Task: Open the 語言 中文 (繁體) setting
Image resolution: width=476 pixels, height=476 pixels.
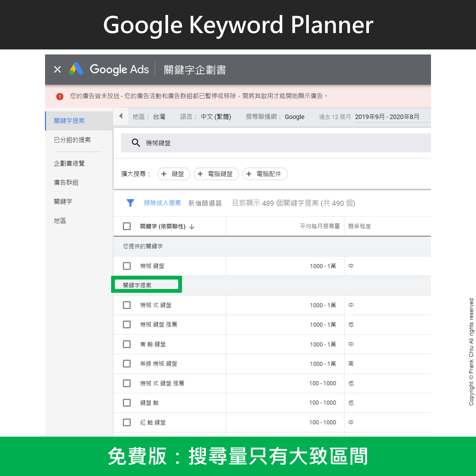Action: tap(206, 117)
